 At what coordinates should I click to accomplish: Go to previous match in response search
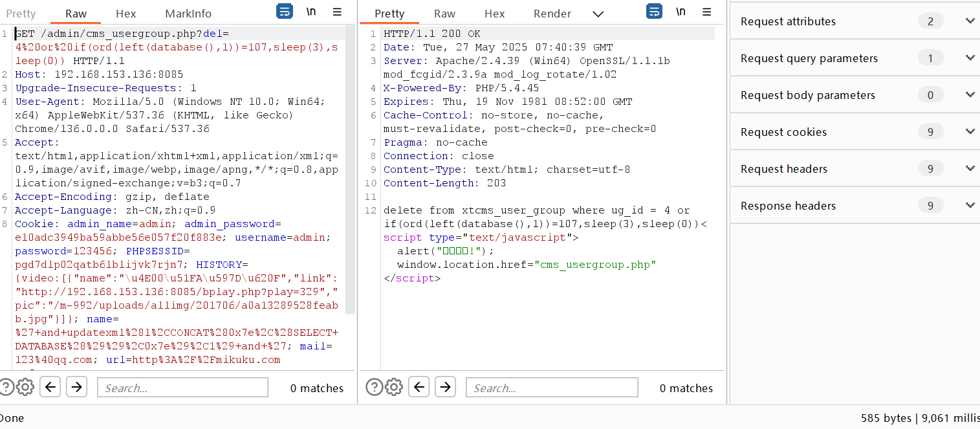point(419,387)
